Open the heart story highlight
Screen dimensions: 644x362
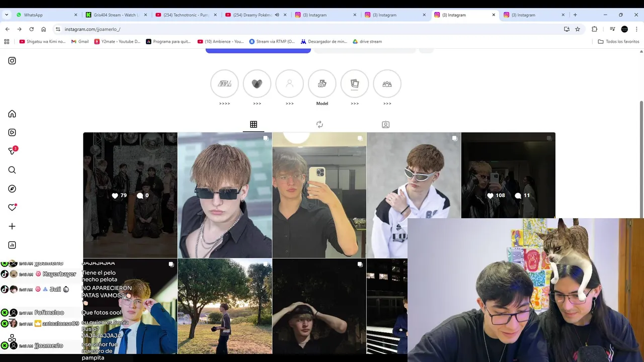pos(257,83)
